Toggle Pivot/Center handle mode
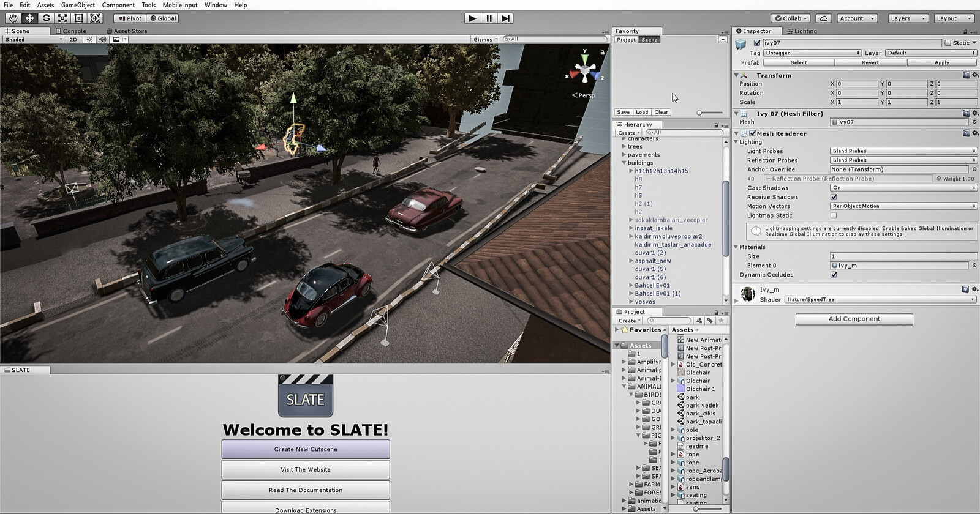The image size is (980, 514). click(130, 18)
